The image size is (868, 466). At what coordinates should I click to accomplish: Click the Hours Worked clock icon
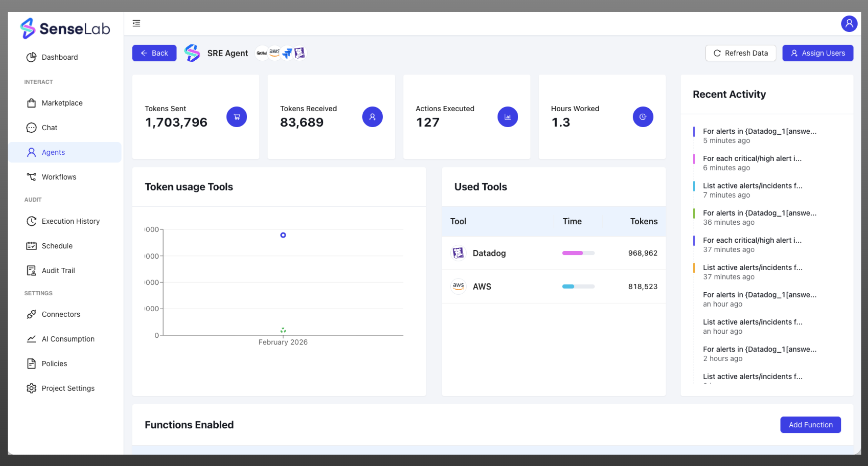coord(643,117)
